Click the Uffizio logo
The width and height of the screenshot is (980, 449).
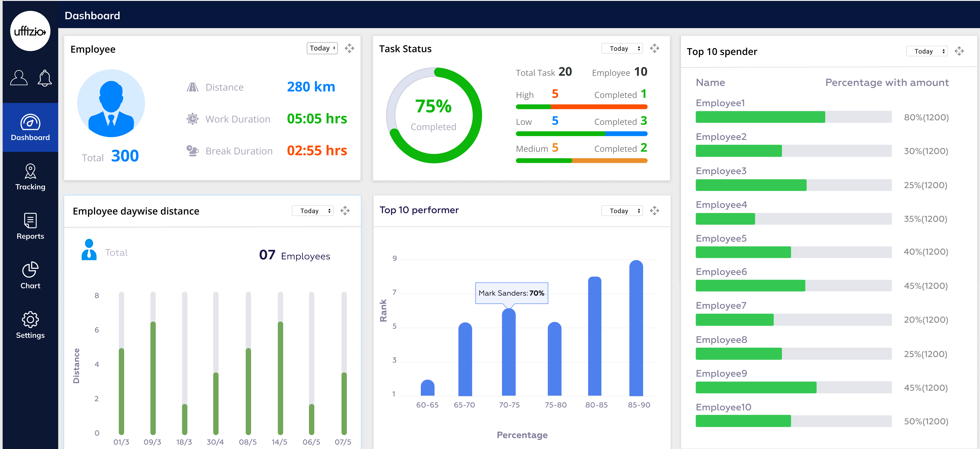tap(30, 31)
